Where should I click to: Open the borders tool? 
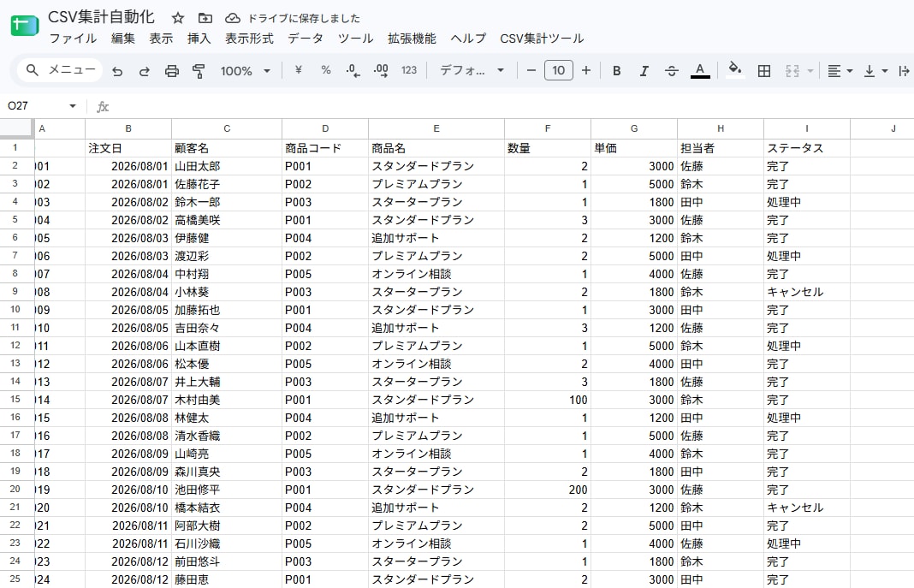coord(763,71)
